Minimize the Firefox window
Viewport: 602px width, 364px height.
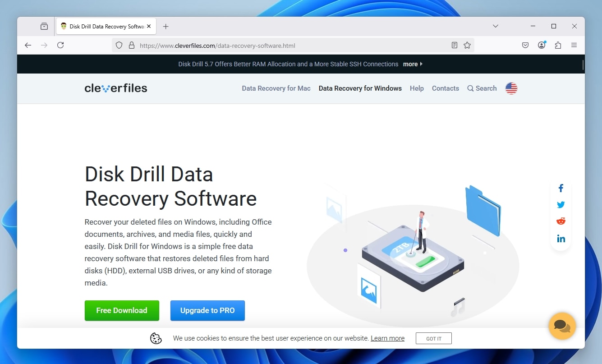(533, 26)
